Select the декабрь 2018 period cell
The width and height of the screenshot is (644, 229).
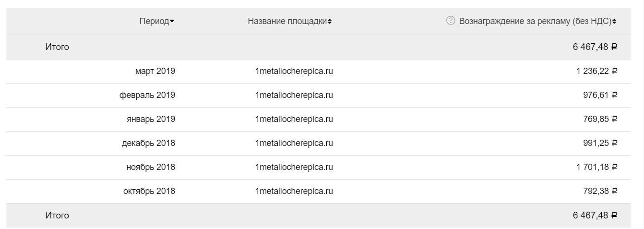(148, 143)
